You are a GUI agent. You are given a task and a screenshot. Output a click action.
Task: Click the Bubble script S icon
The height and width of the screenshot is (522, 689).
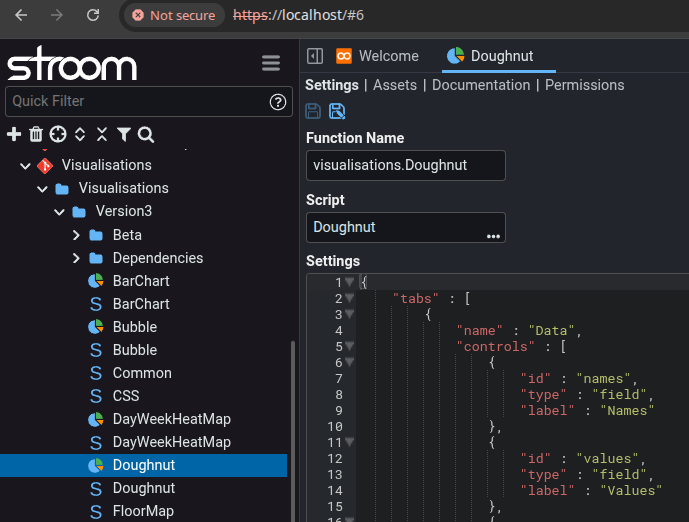pos(96,350)
